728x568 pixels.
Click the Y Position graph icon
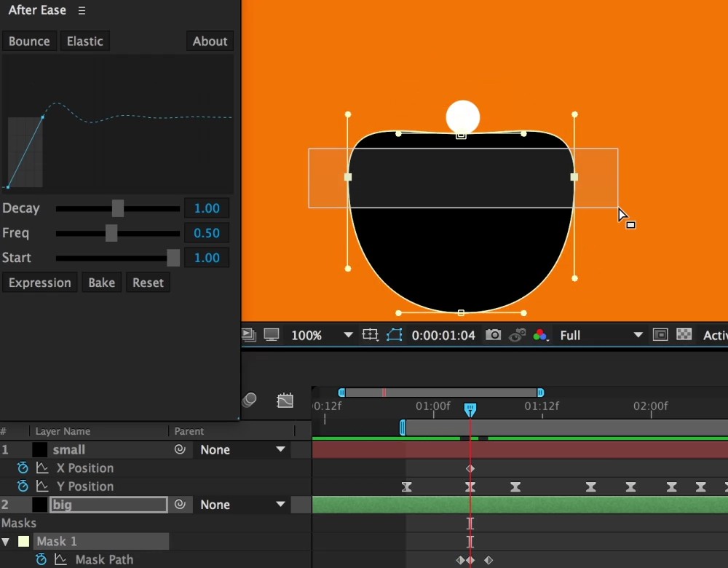coord(42,486)
